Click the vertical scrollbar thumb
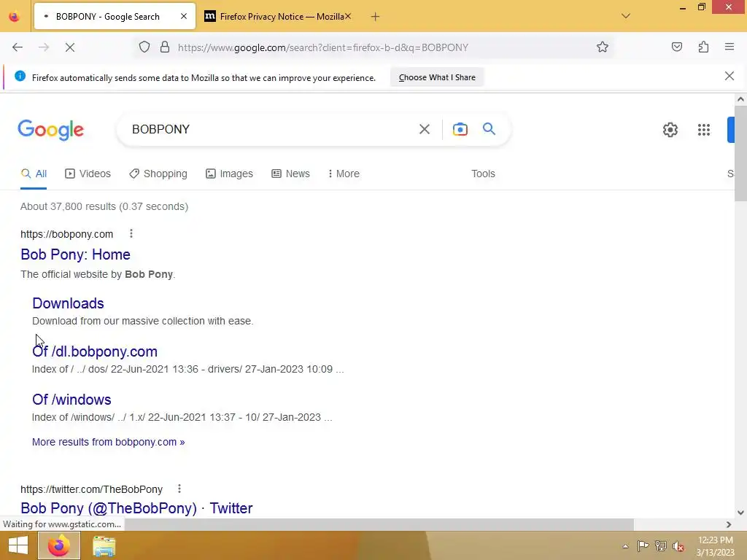747x560 pixels. (740, 153)
